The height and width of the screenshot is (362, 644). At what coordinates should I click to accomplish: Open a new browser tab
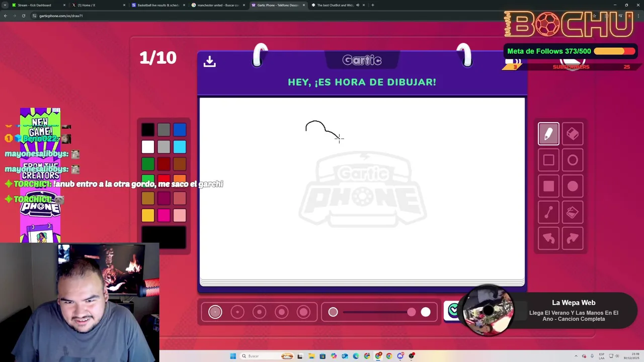pos(372,5)
